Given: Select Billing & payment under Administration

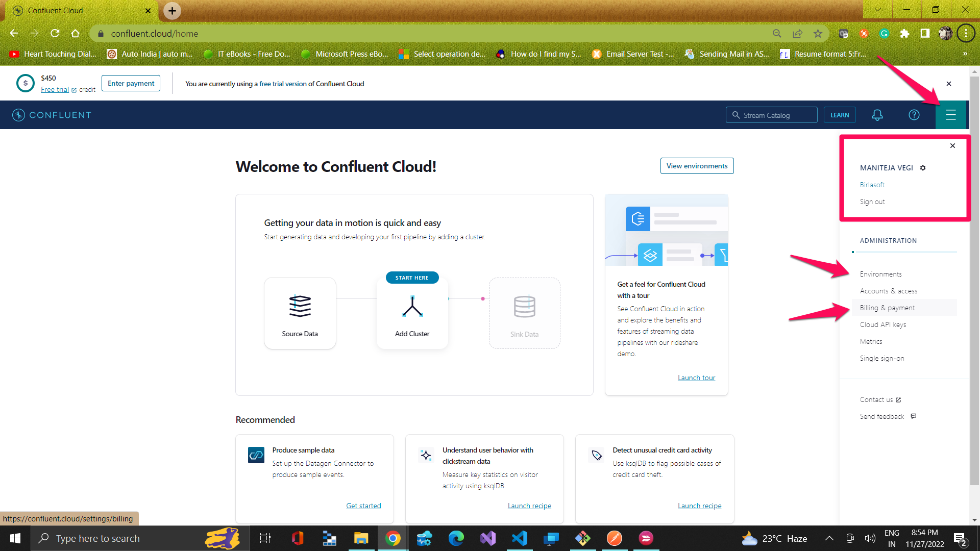Looking at the screenshot, I should 888,307.
